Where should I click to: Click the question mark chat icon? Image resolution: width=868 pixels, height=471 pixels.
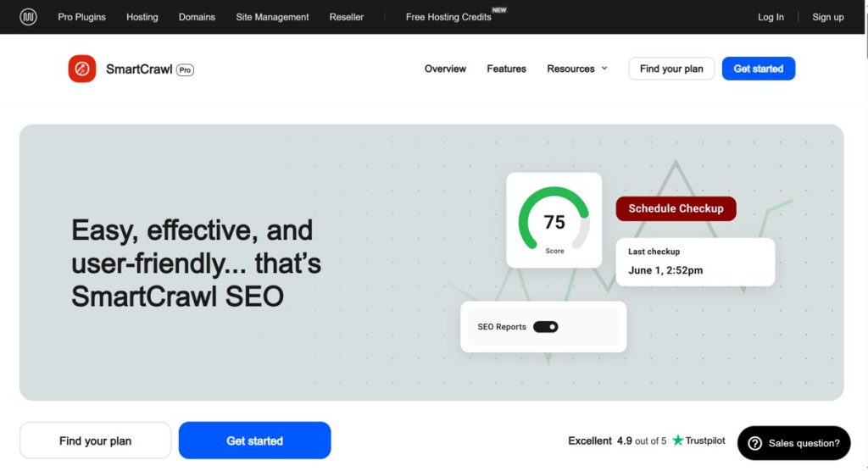point(754,443)
